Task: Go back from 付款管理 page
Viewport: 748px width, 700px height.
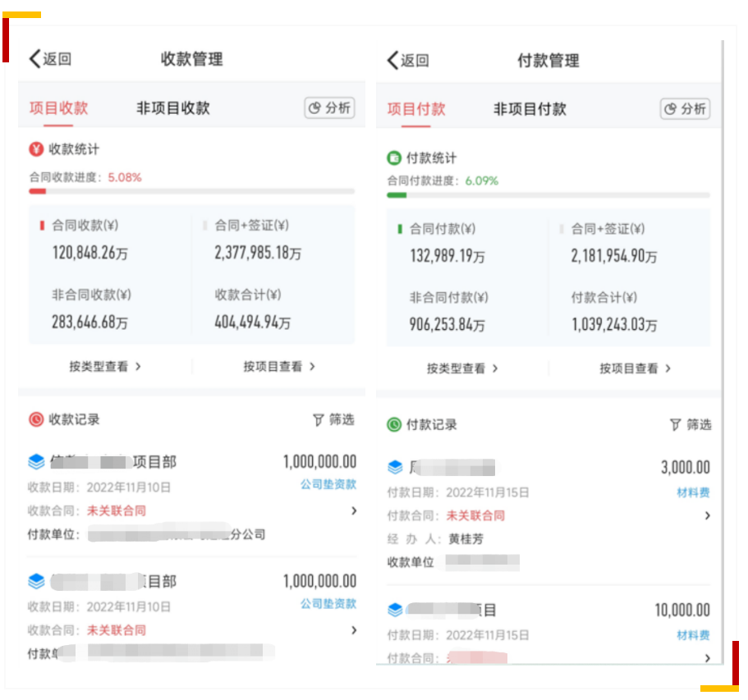Action: tap(407, 60)
